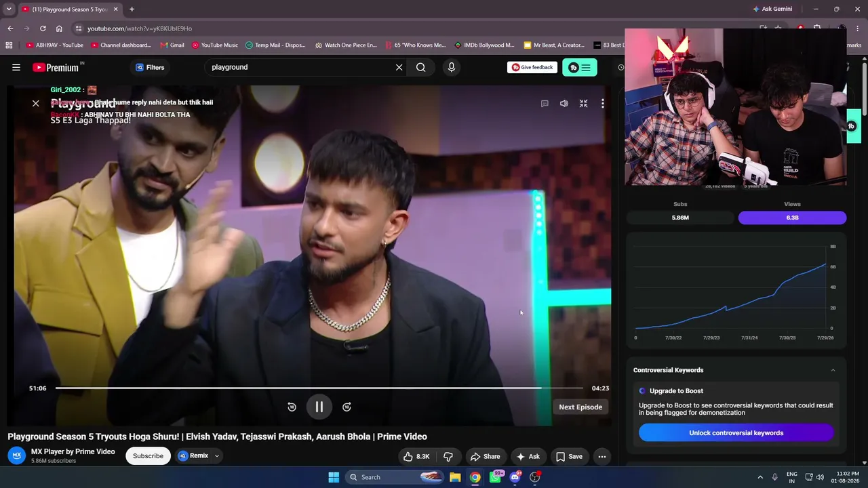Select the Subs stat pill showing 5.86M
This screenshot has width=868, height=488.
680,218
